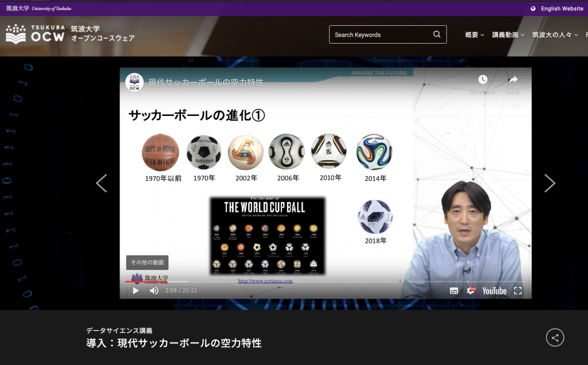Click the video progress bar

pyautogui.click(x=325, y=281)
